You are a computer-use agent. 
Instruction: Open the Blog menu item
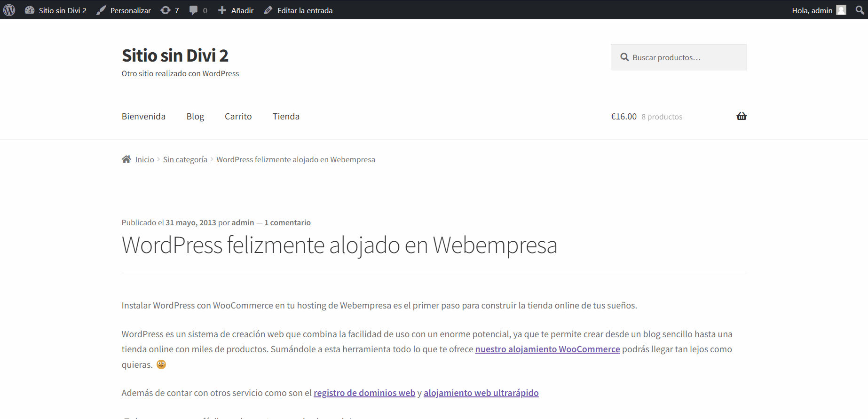pos(195,116)
